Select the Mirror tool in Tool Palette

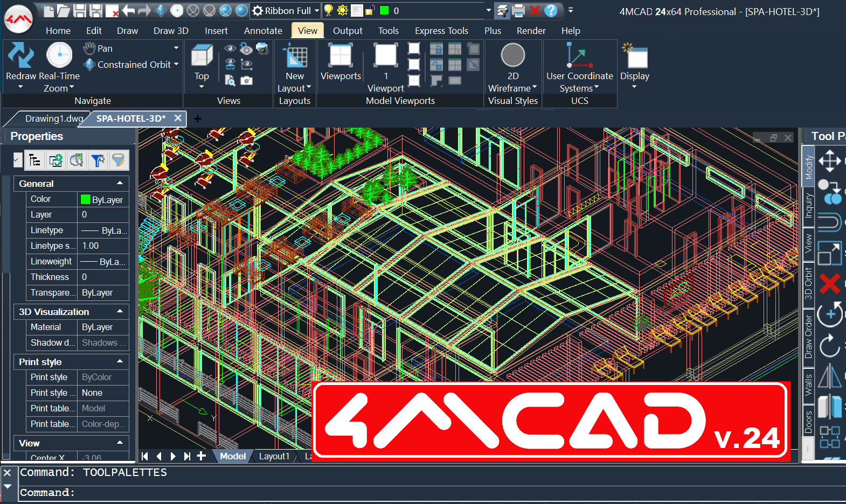[829, 376]
